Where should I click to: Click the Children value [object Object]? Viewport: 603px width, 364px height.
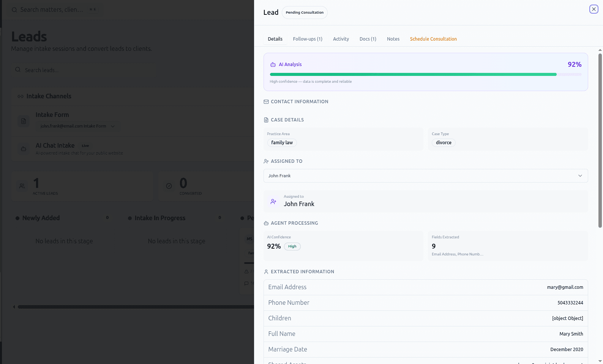(568, 318)
